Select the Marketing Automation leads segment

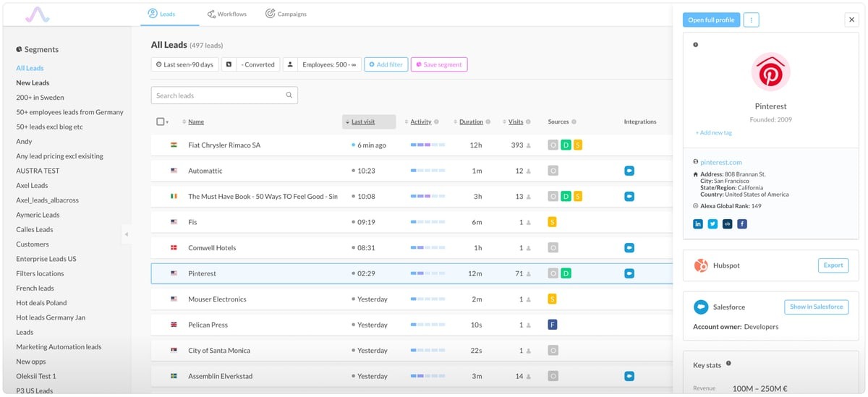tap(59, 347)
